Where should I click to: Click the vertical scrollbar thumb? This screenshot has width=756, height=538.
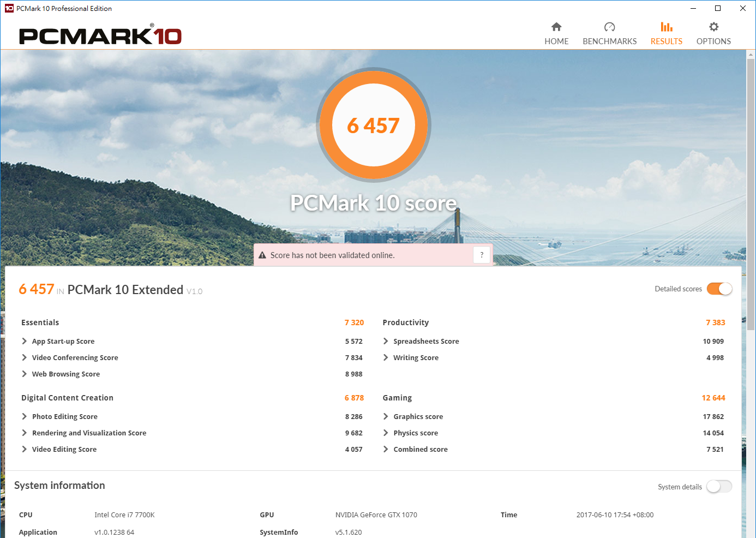click(x=751, y=180)
